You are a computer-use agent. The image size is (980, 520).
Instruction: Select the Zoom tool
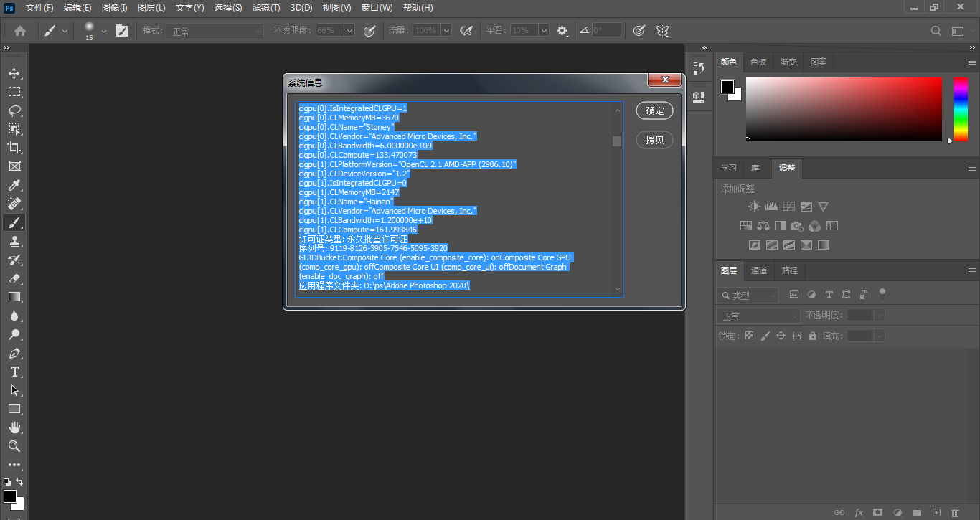(x=14, y=446)
